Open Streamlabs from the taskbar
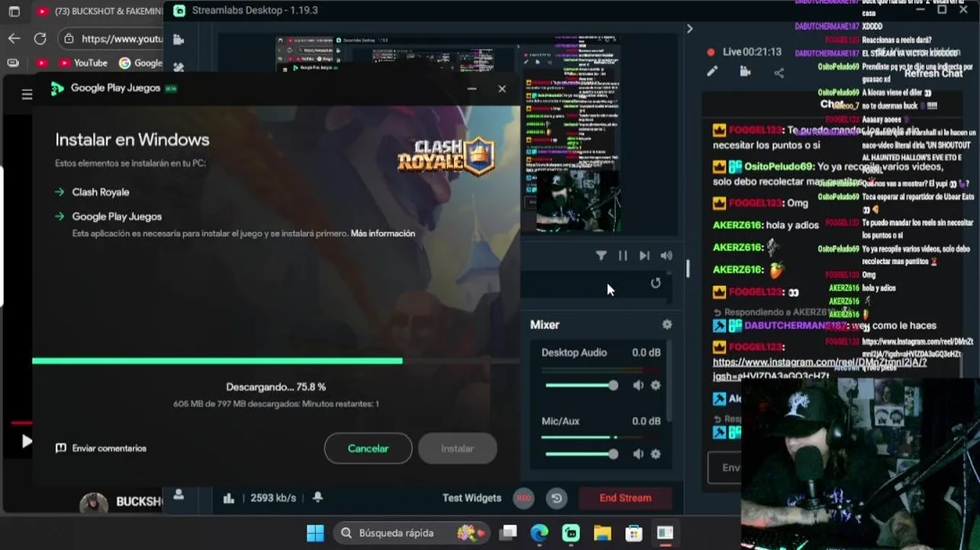Image resolution: width=980 pixels, height=550 pixels. coord(571,532)
